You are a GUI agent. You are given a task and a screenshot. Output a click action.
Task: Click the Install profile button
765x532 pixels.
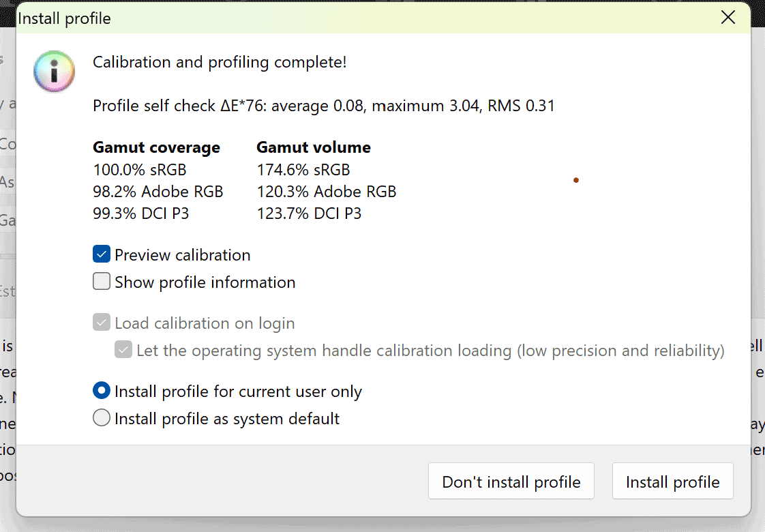(672, 482)
